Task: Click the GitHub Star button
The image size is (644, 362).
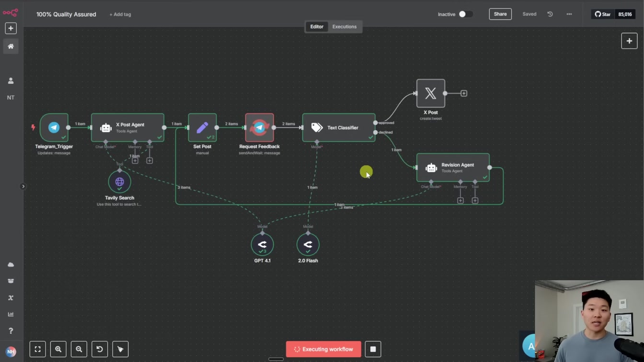Action: coord(603,14)
